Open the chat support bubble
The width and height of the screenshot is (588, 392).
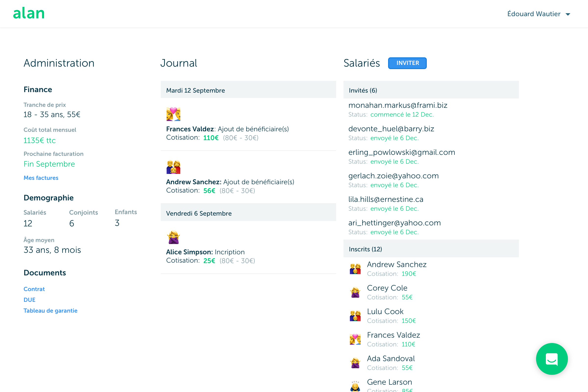tap(551, 359)
